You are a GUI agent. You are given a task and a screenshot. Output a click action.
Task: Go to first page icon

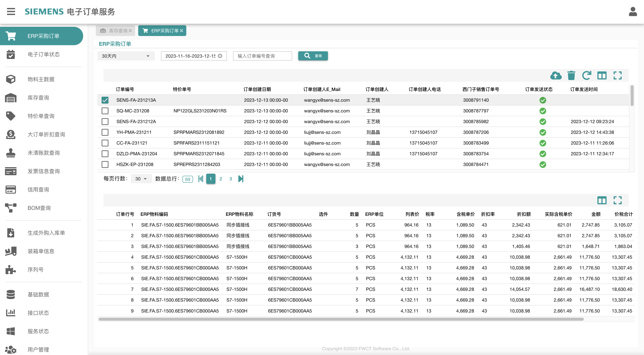pos(200,179)
